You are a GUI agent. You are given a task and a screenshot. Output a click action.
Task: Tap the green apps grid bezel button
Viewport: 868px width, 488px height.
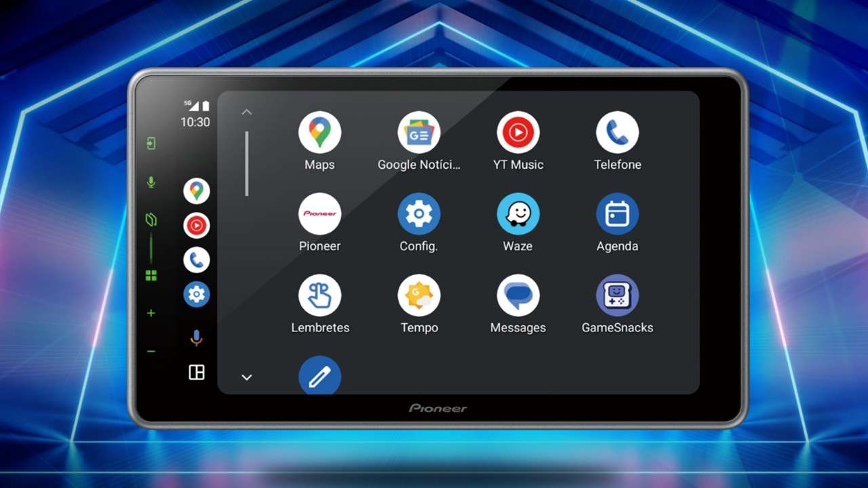151,275
